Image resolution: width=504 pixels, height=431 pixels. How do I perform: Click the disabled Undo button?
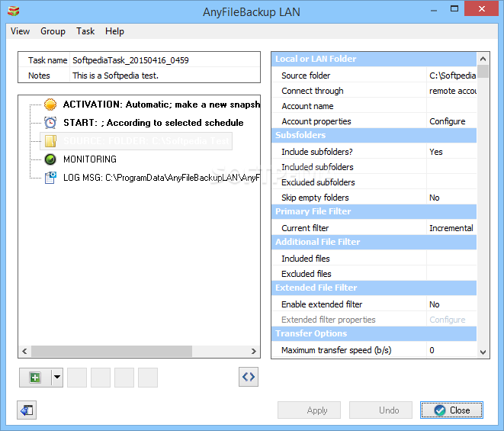(381, 410)
